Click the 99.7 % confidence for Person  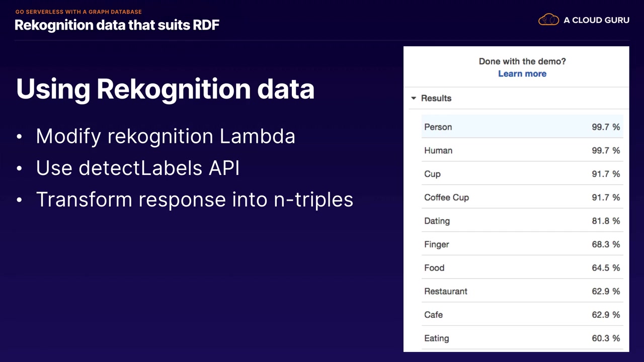tap(605, 127)
